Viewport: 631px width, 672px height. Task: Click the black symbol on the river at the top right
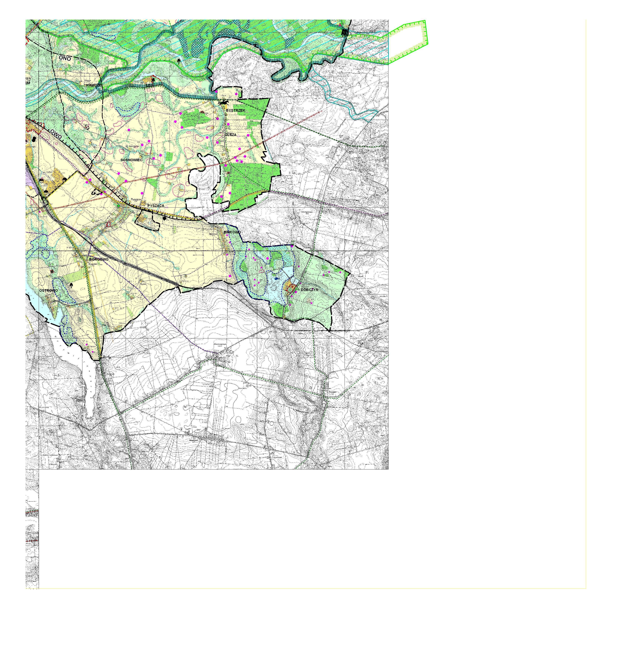point(345,32)
